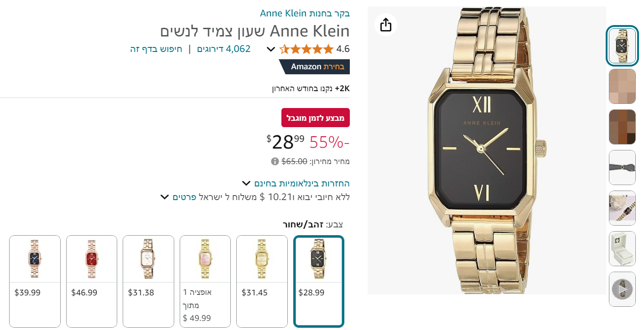Visit the Anne Klein store link
The image size is (644, 330).
305,13
